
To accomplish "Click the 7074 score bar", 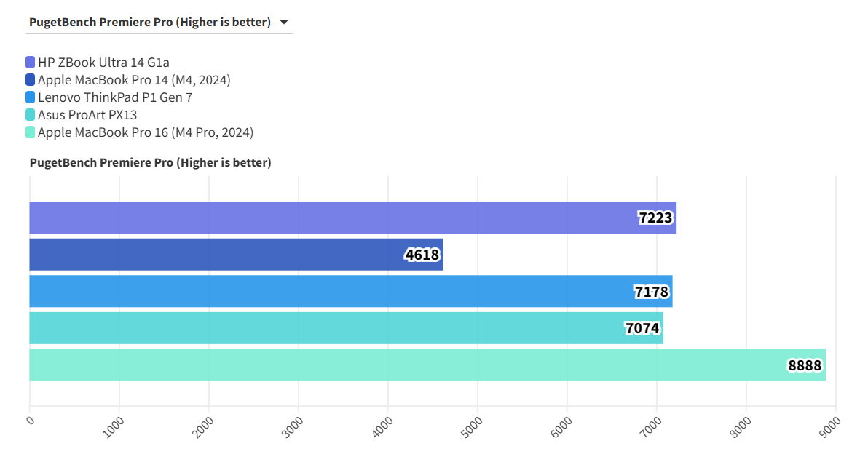I will click(x=346, y=328).
